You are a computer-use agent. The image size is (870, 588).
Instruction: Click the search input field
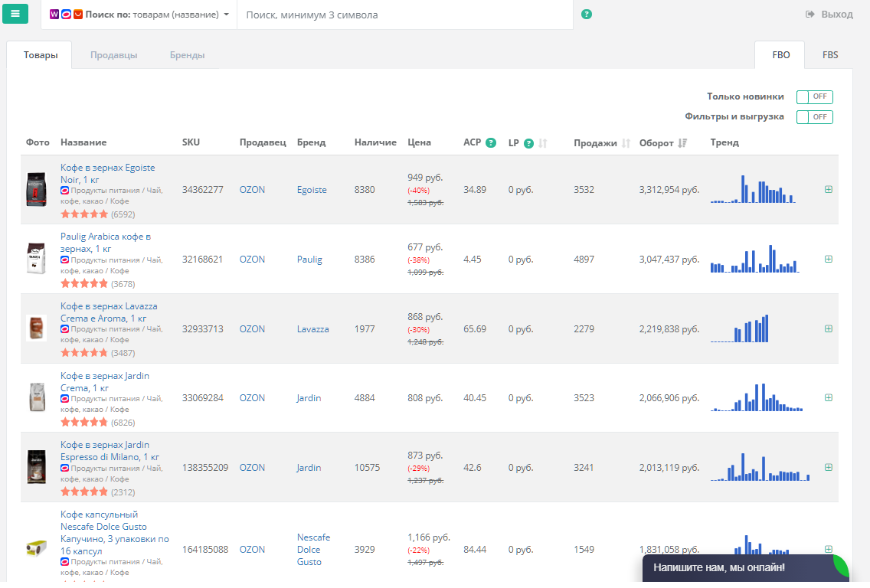point(404,15)
